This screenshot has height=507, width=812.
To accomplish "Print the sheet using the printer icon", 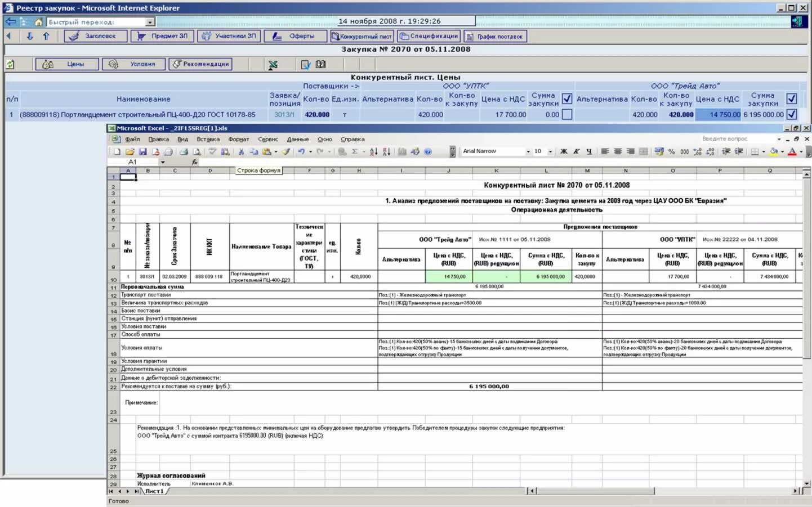I will (184, 151).
